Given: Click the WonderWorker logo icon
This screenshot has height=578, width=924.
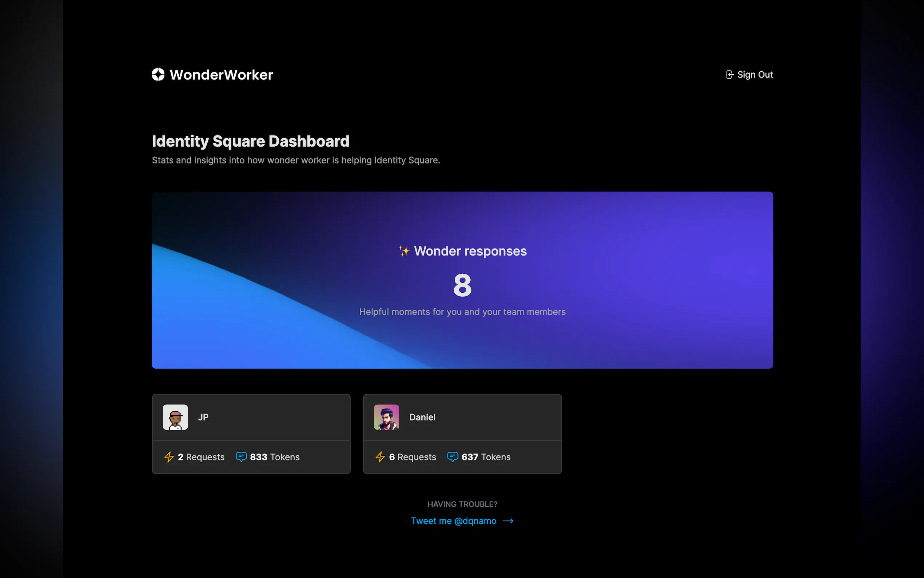Looking at the screenshot, I should [158, 75].
